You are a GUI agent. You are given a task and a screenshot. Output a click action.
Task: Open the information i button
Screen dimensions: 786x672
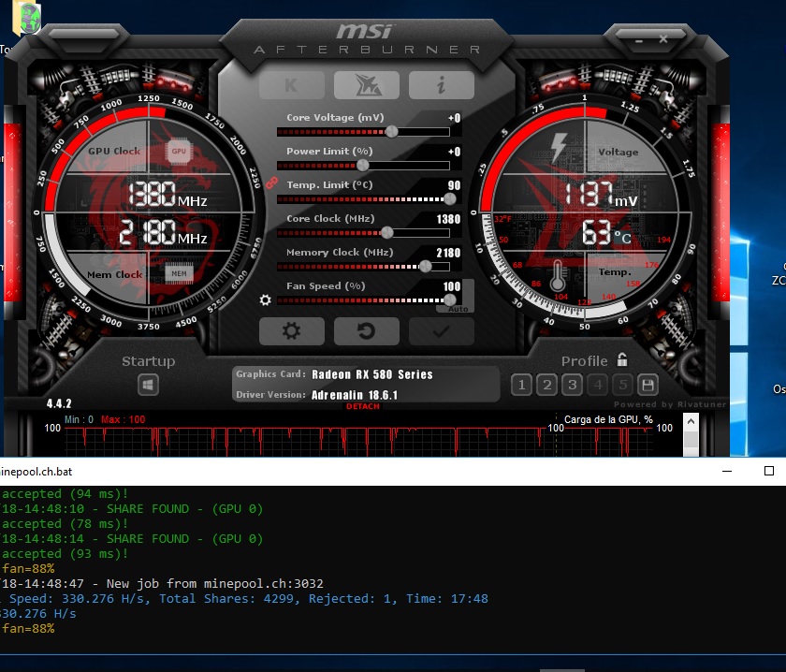[441, 85]
